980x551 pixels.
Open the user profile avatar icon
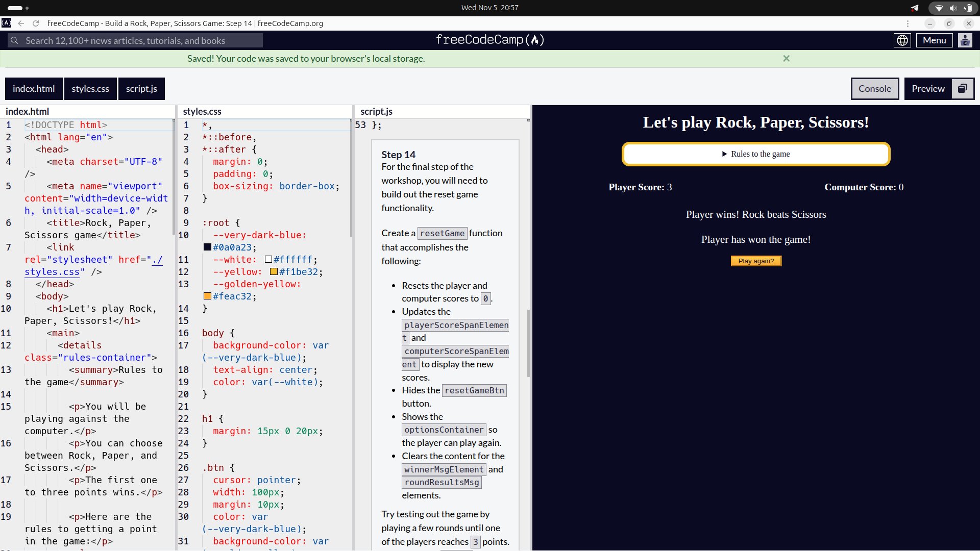coord(965,40)
